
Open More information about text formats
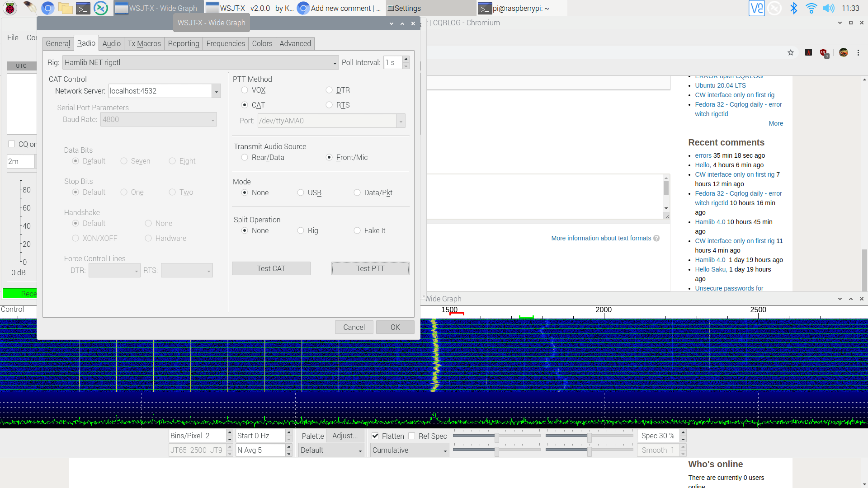[x=601, y=238]
